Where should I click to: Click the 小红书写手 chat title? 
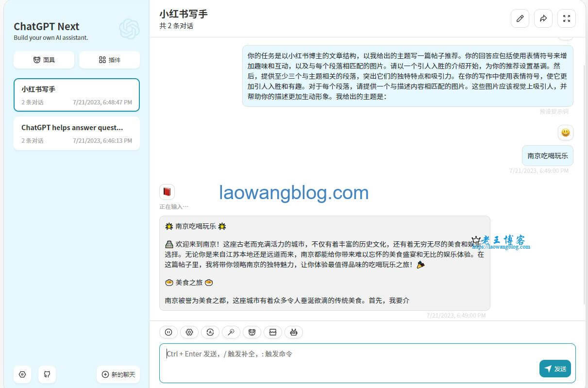pos(184,14)
